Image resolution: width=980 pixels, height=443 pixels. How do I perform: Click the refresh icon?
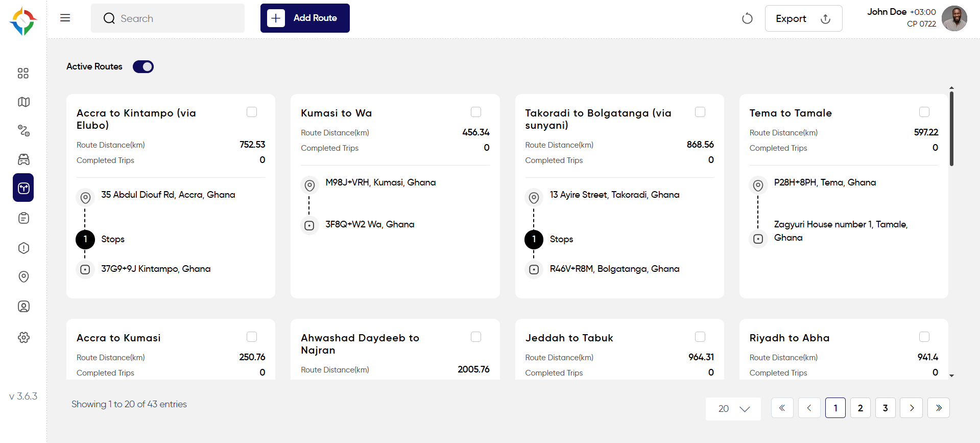747,18
